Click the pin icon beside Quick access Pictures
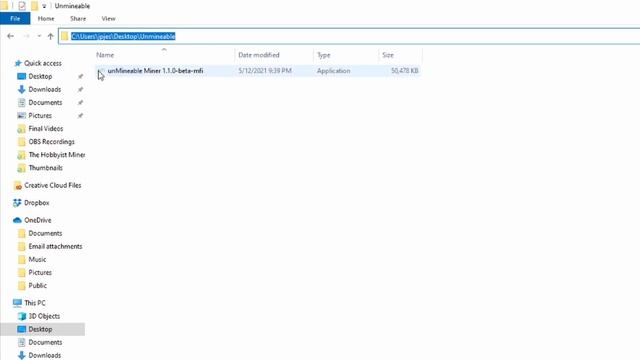The height and width of the screenshot is (360, 640). pyautogui.click(x=80, y=116)
